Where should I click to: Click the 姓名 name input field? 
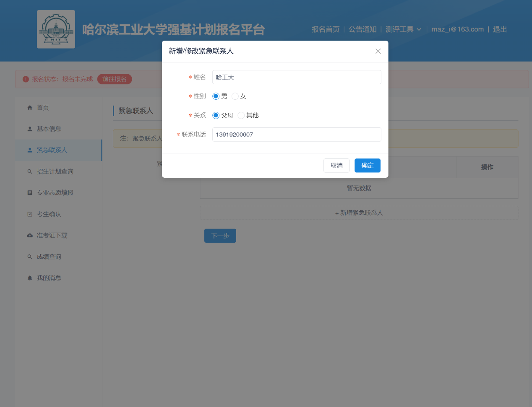[296, 77]
